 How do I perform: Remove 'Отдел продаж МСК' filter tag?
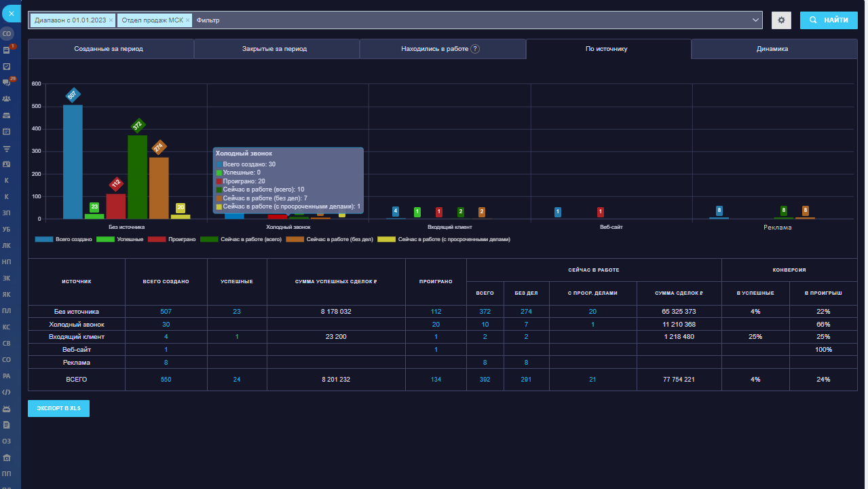(188, 20)
